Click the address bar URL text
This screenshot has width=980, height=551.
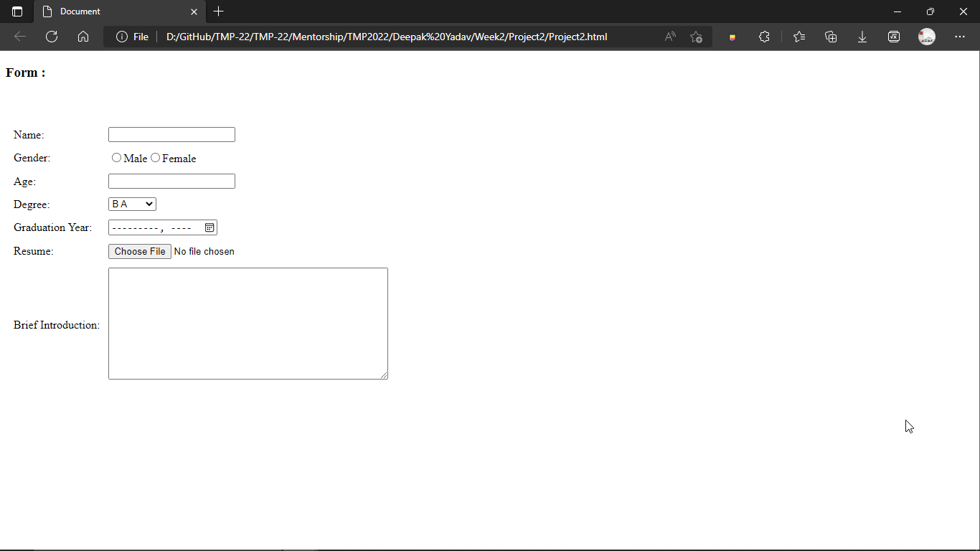click(387, 37)
